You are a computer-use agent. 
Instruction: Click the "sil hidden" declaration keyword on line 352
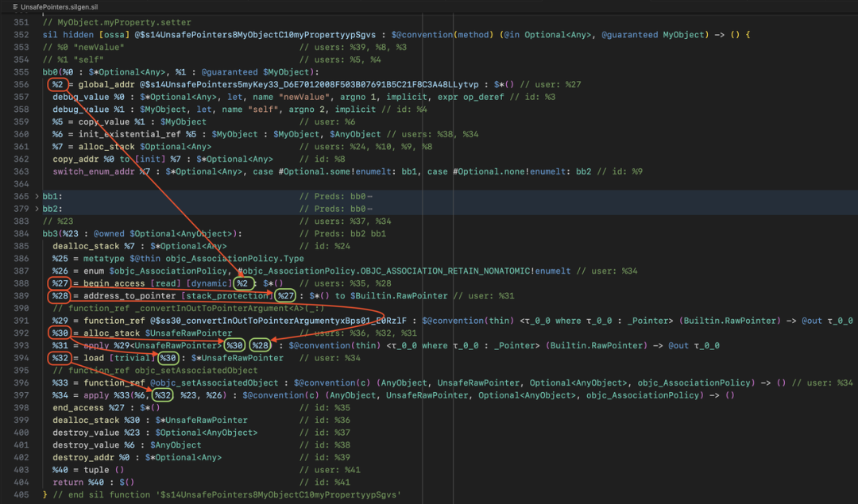(x=68, y=34)
